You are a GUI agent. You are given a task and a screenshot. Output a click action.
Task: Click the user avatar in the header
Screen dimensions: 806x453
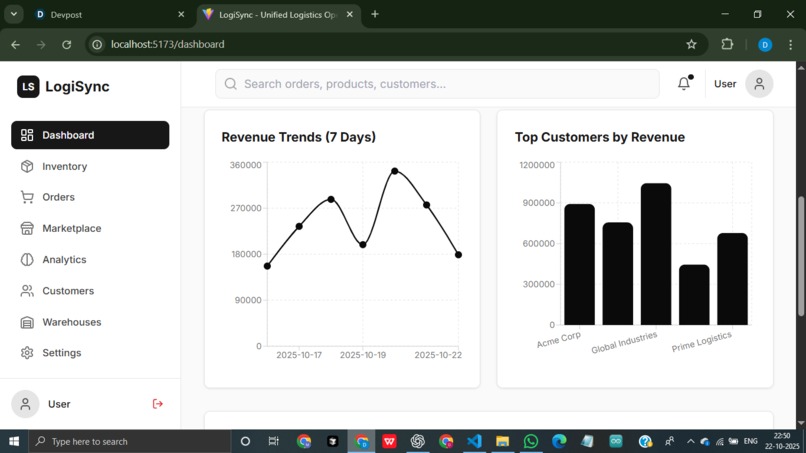759,84
